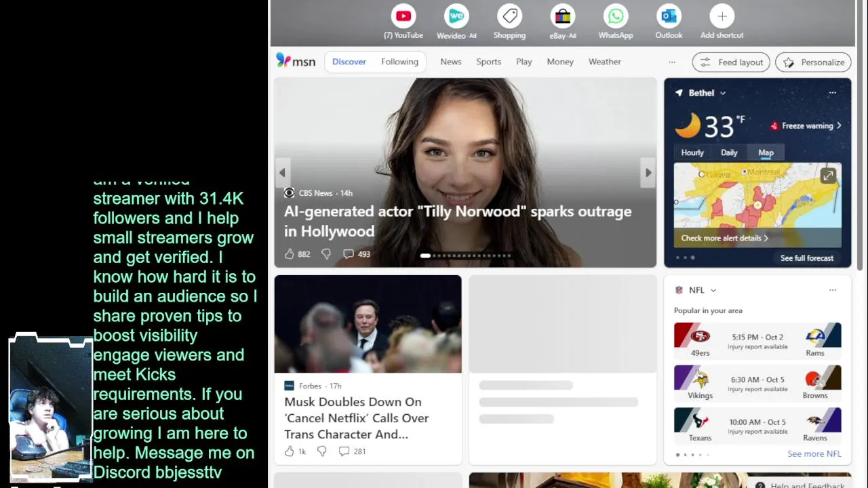Open the Weather menu item
This screenshot has height=488, width=868.
click(x=605, y=62)
